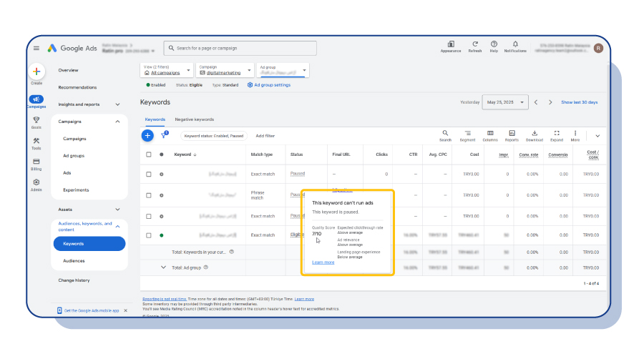Open Recommendations in the sidebar
Image resolution: width=644 pixels, height=364 pixels.
[77, 87]
